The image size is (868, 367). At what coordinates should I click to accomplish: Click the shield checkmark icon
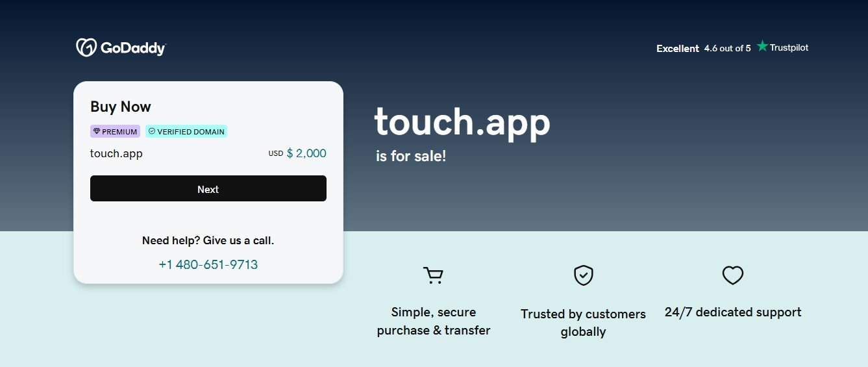583,275
